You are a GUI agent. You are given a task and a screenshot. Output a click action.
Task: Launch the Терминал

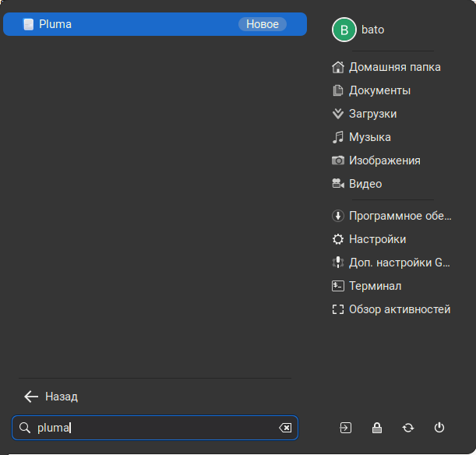click(375, 286)
